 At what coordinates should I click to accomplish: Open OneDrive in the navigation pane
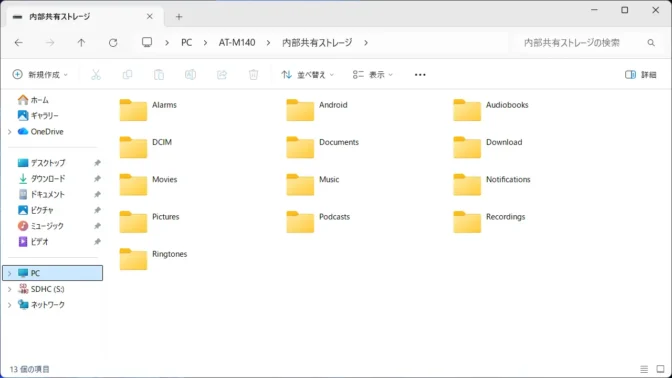pos(41,132)
